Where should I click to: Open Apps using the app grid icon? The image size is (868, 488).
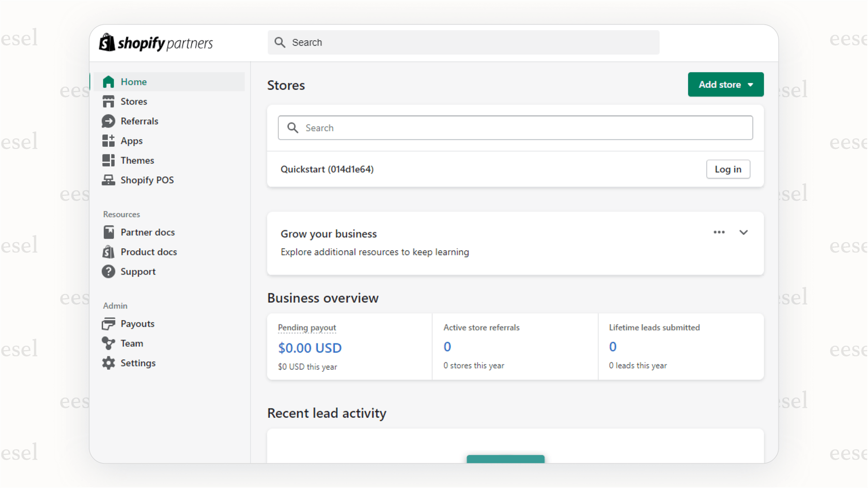point(109,140)
